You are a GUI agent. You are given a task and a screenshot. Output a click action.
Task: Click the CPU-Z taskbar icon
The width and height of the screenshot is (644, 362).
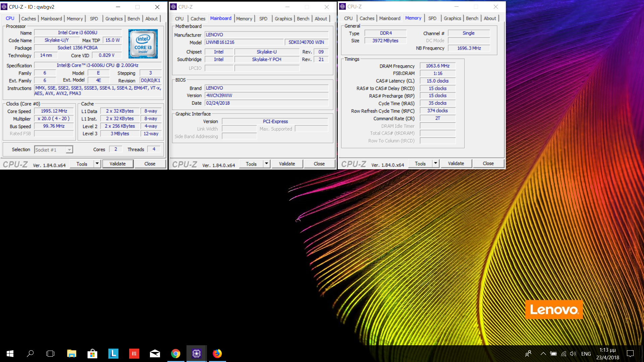click(197, 354)
